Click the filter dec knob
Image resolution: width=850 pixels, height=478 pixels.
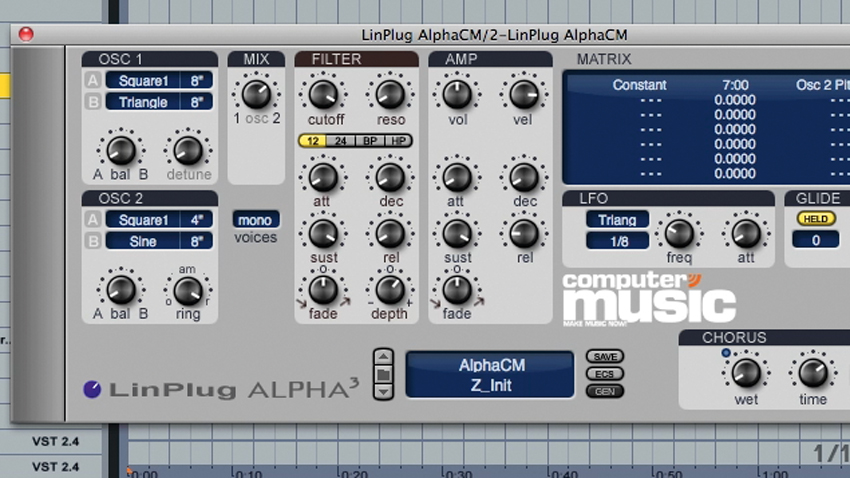pos(390,177)
